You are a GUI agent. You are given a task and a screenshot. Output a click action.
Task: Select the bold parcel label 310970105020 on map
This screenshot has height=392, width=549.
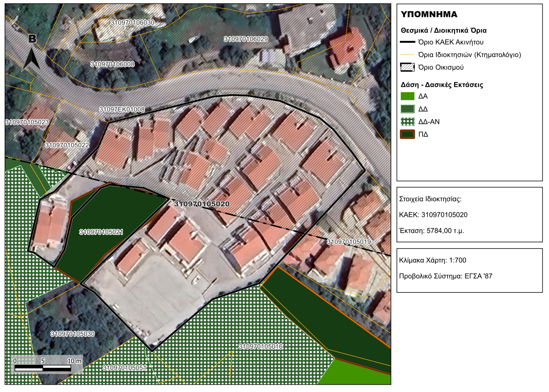202,204
